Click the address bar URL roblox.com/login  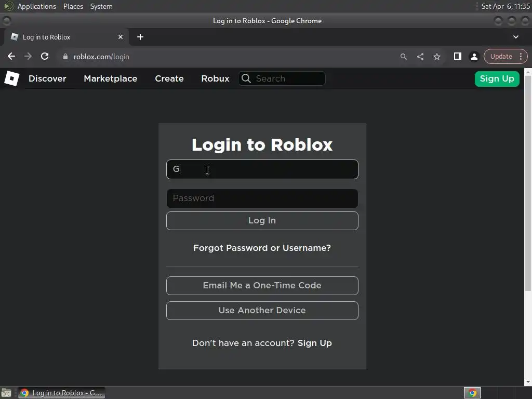pos(101,57)
